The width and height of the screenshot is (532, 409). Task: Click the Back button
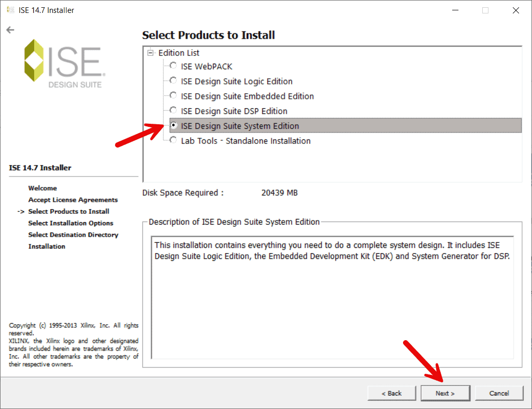391,393
